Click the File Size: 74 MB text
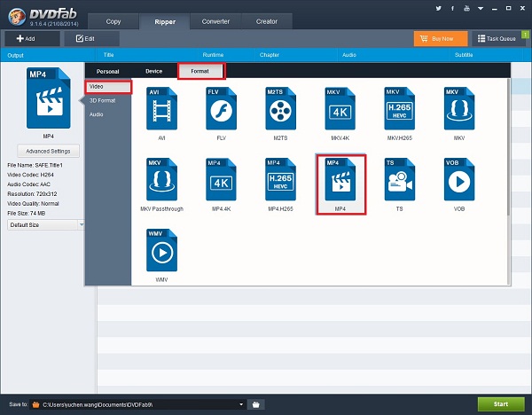Screen dimensions: 532x415 click(26, 213)
